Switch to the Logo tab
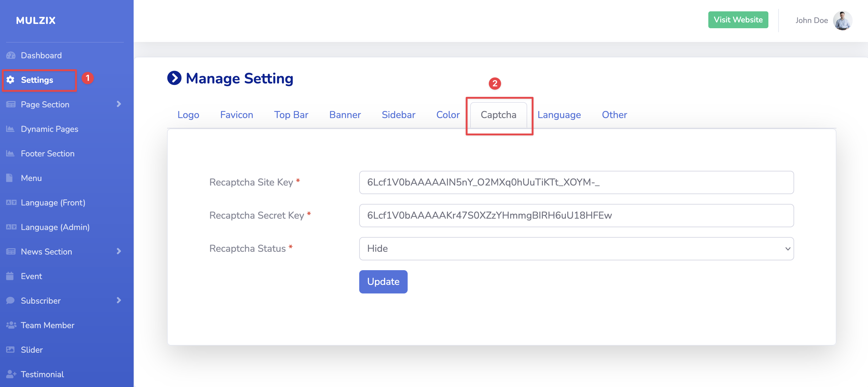Viewport: 868px width, 387px height. (188, 115)
